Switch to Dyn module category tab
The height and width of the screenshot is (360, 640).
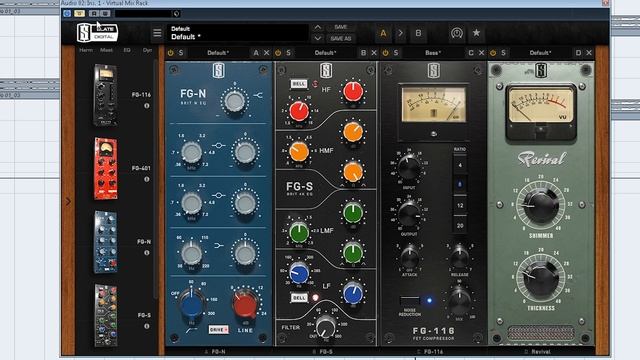147,50
